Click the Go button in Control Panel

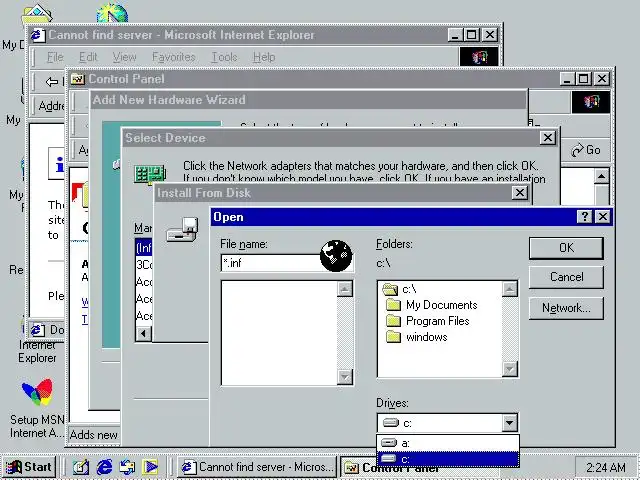[586, 150]
